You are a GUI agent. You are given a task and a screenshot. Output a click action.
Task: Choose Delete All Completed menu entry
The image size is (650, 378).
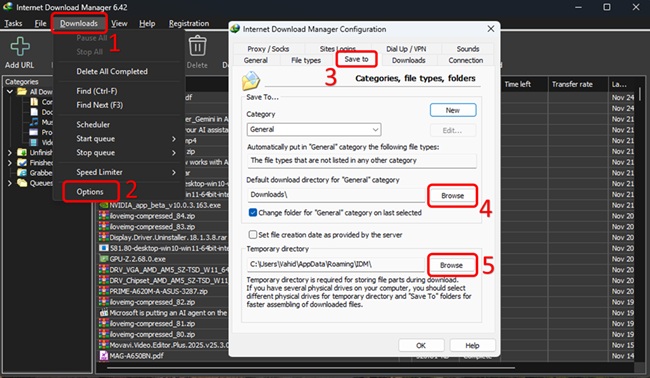point(112,71)
